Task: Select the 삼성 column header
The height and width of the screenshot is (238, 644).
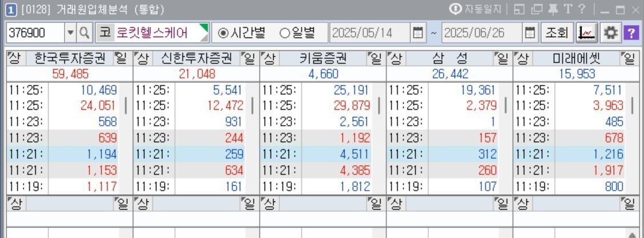Action: pyautogui.click(x=448, y=59)
